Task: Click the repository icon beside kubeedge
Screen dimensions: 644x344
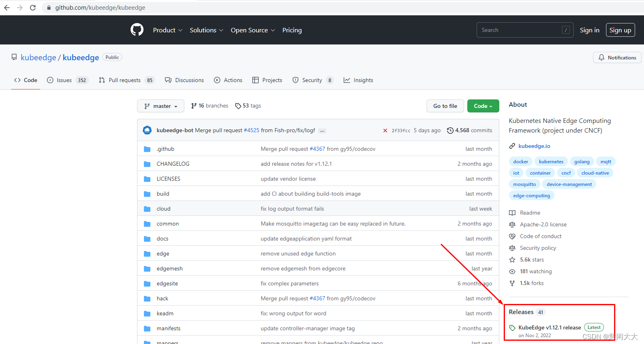Action: (14, 57)
